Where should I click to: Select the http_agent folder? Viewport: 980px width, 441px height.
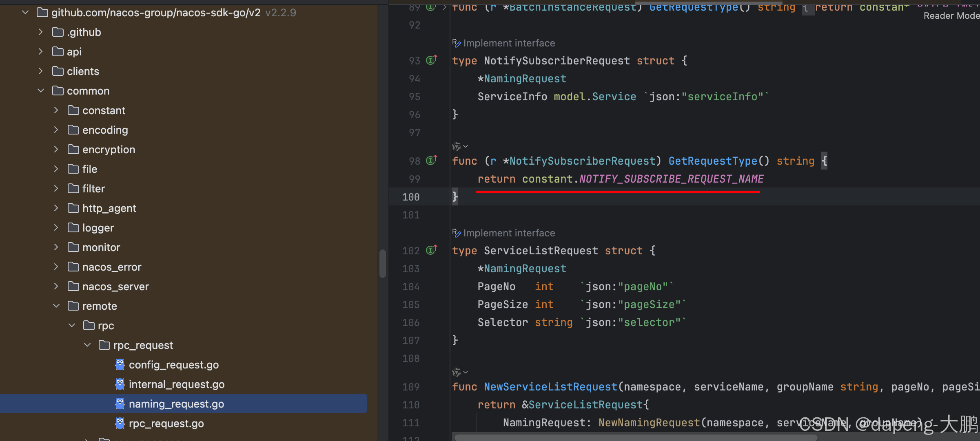(x=109, y=208)
